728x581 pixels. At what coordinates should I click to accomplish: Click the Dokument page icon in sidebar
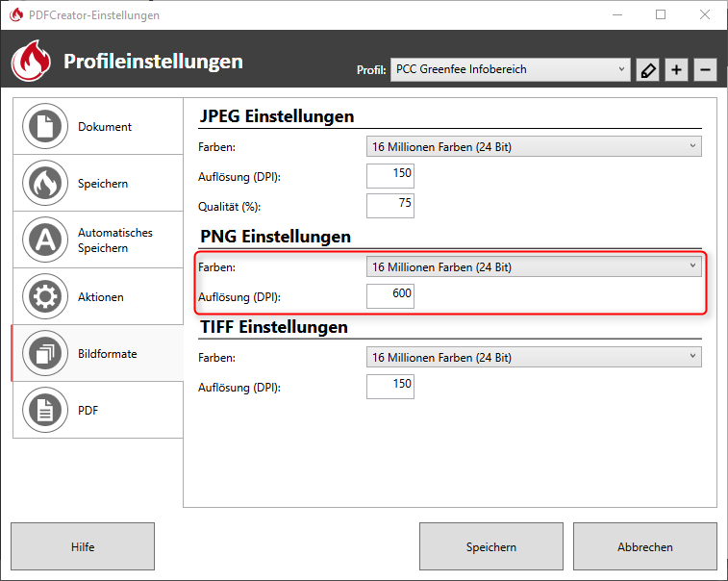coord(44,127)
